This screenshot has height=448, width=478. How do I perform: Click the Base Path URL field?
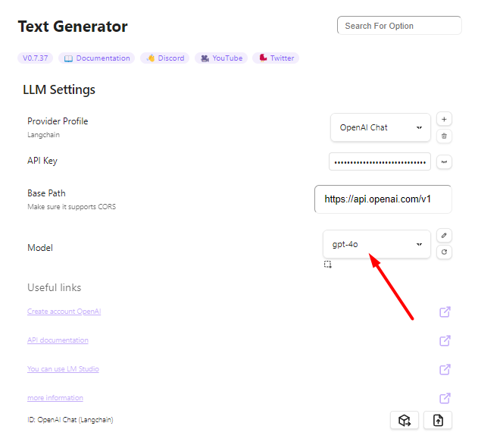tap(383, 199)
